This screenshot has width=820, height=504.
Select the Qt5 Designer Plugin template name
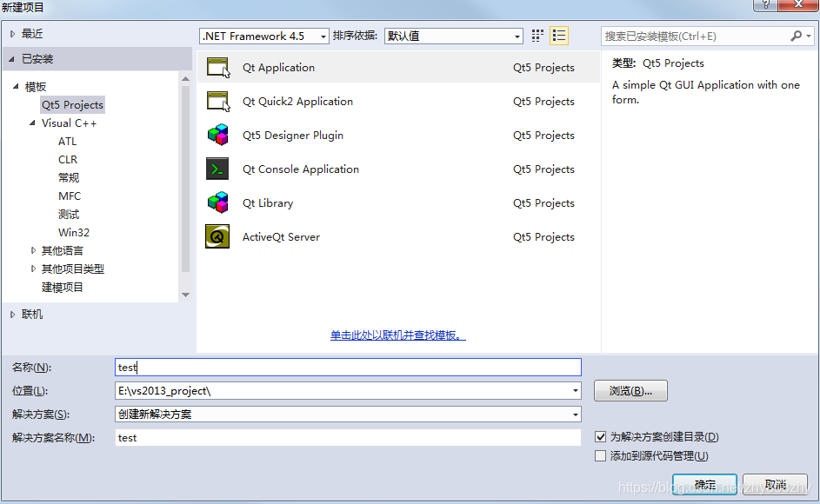(x=293, y=136)
